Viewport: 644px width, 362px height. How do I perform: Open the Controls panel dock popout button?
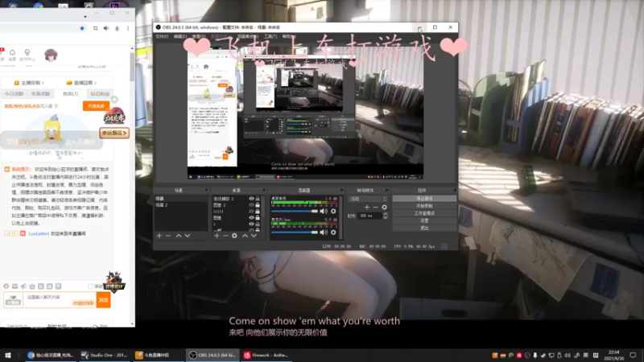click(x=455, y=191)
